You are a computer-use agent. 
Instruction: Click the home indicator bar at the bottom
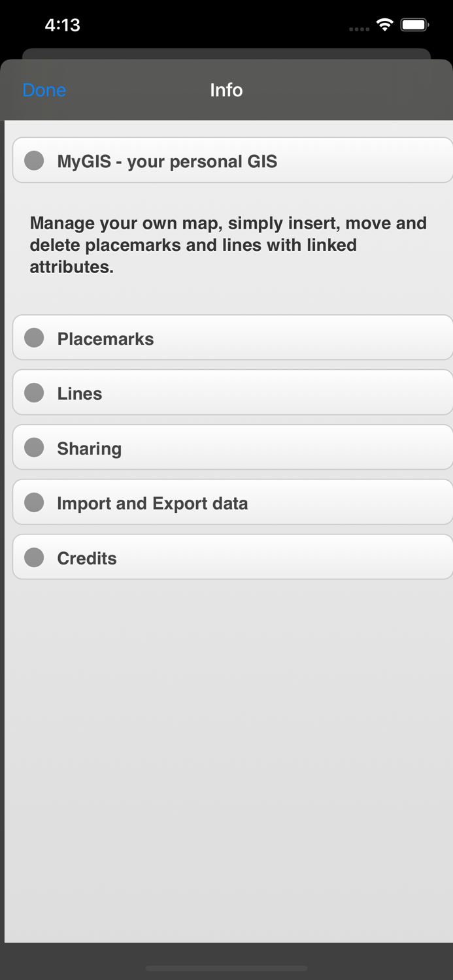[226, 969]
